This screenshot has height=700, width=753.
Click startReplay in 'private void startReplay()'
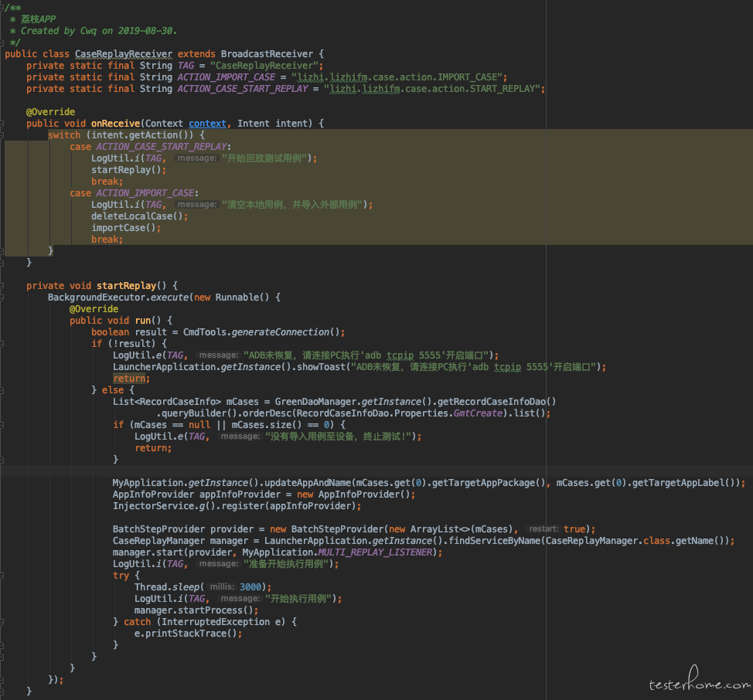(126, 285)
